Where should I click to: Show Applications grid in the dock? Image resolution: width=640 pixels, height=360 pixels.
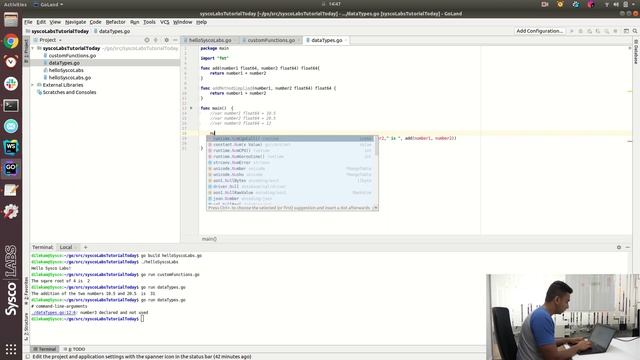click(x=11, y=349)
